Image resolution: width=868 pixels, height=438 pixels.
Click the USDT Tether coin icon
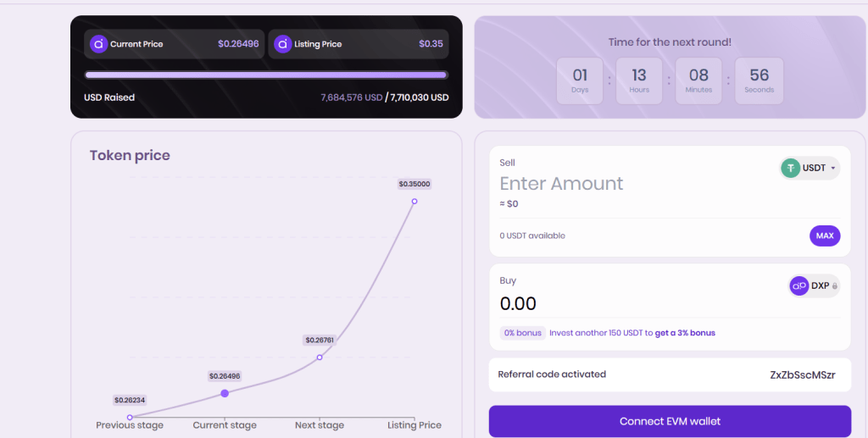pyautogui.click(x=791, y=168)
